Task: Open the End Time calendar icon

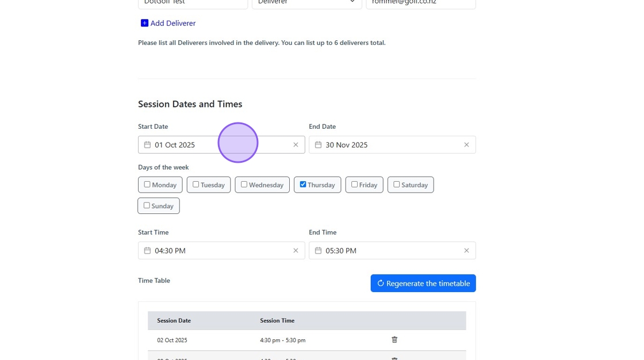Action: (318, 251)
